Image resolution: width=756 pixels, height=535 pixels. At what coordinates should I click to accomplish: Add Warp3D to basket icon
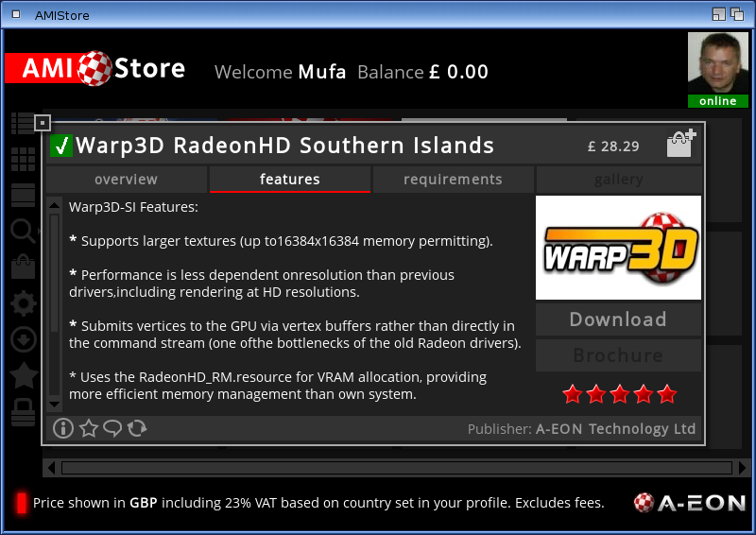click(x=680, y=144)
